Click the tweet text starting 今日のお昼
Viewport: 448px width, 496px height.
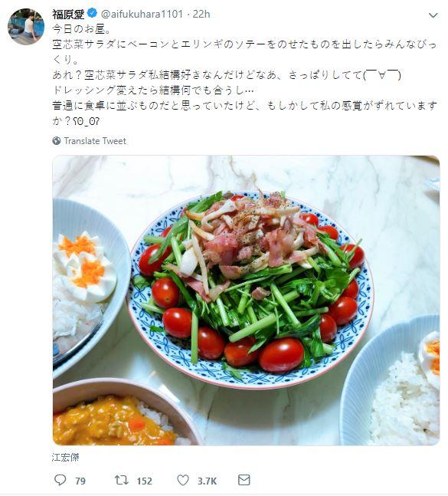245,75
